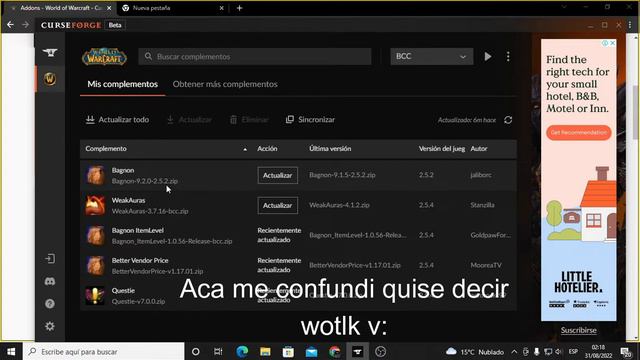Close the advertisement with X icon
The height and width of the screenshot is (360, 640).
(612, 43)
